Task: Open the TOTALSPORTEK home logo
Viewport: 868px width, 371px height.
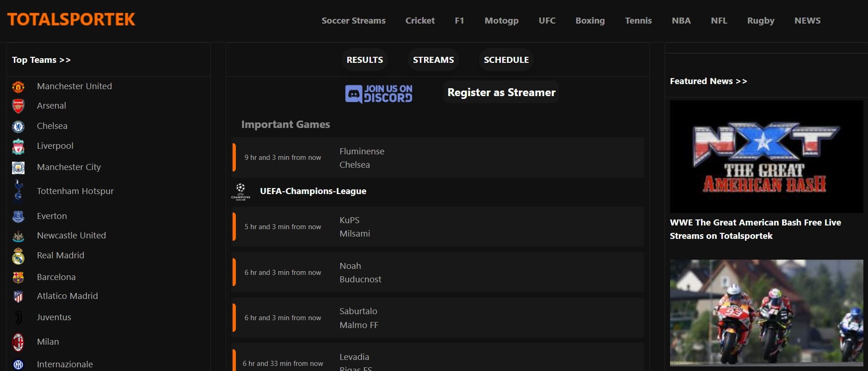Action: pos(71,19)
